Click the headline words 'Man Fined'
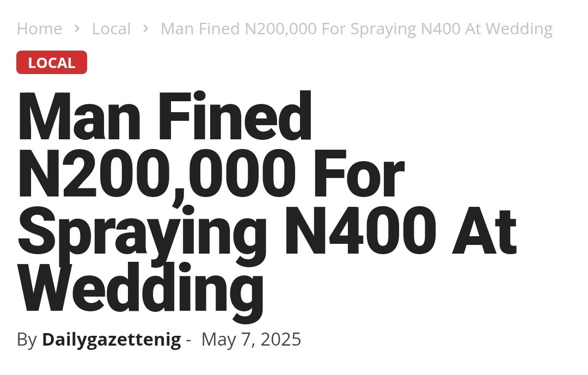This screenshot has width=588, height=375. 165,115
